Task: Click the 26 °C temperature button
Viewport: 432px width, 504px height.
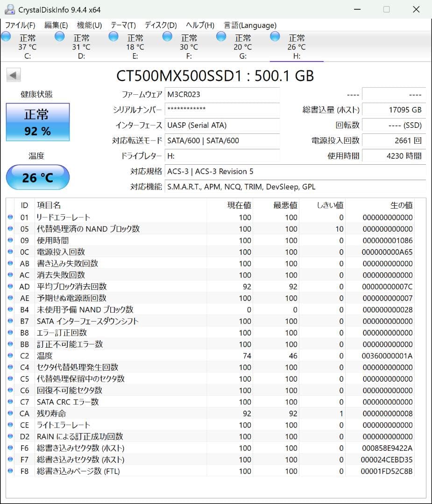Action: (x=38, y=177)
